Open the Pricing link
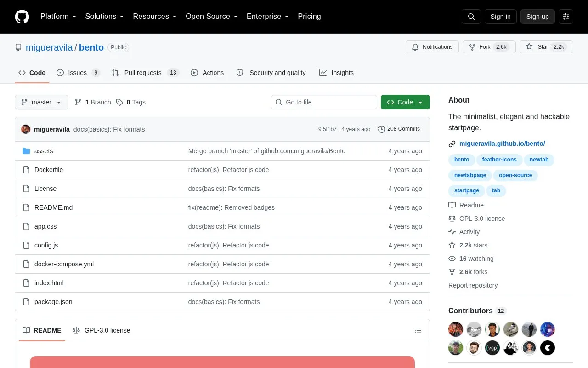This screenshot has height=368, width=588. [309, 17]
